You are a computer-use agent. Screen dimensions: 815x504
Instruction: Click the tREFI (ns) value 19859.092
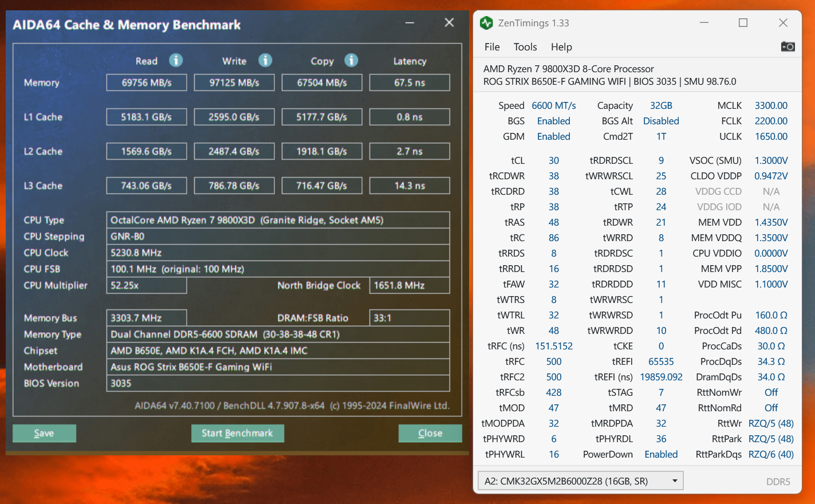coord(661,377)
